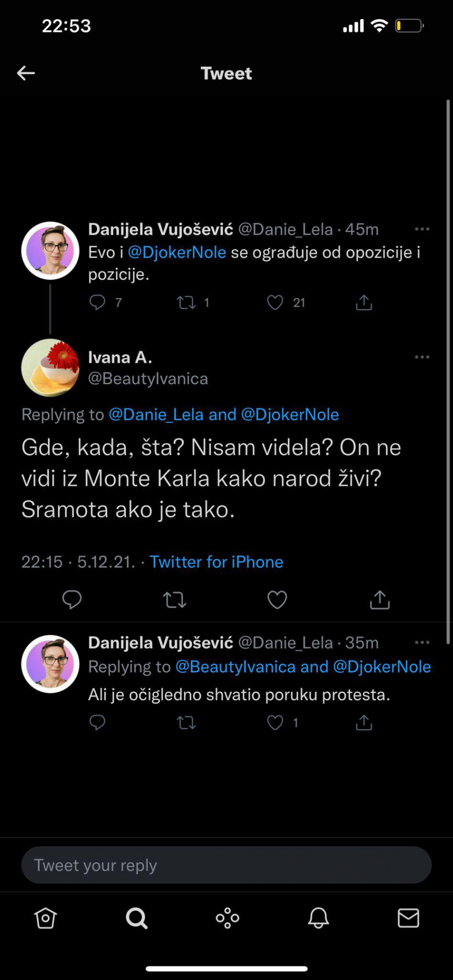Open more options on Danijela's 35m reply
The width and height of the screenshot is (453, 980).
tap(422, 643)
